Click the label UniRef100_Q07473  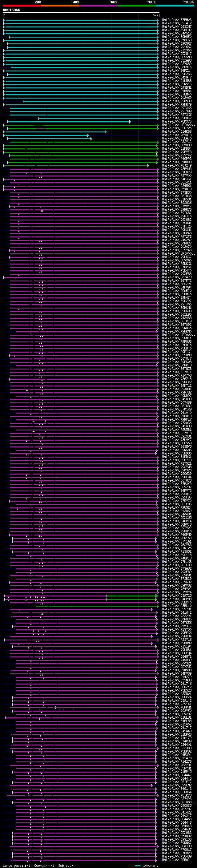point(177,277)
